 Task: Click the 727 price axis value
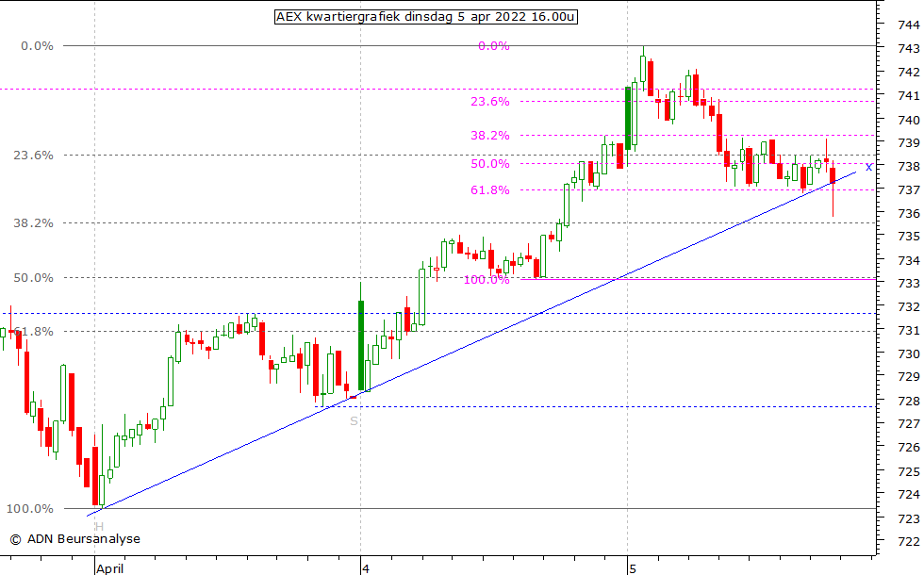(x=909, y=423)
